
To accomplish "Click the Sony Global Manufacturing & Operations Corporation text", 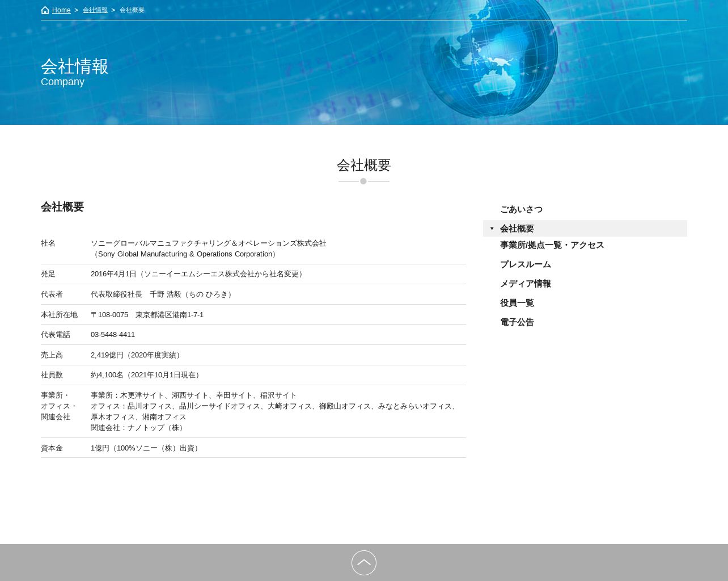I will (185, 254).
